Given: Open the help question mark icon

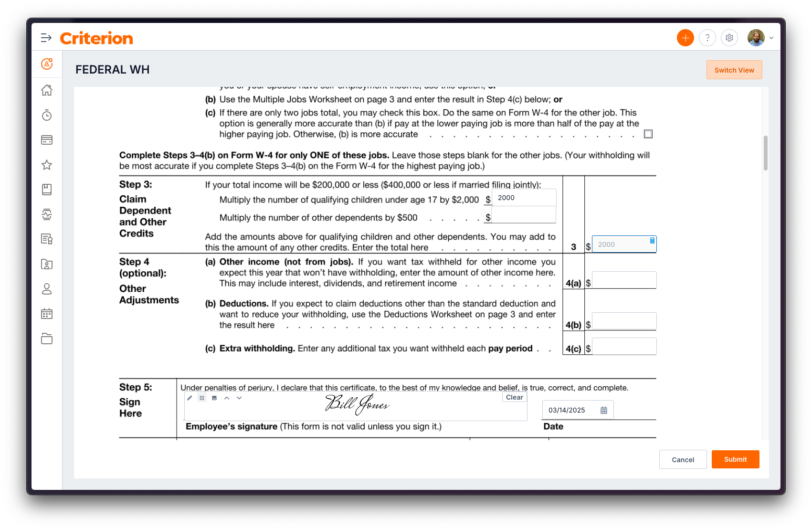Looking at the screenshot, I should tap(707, 38).
